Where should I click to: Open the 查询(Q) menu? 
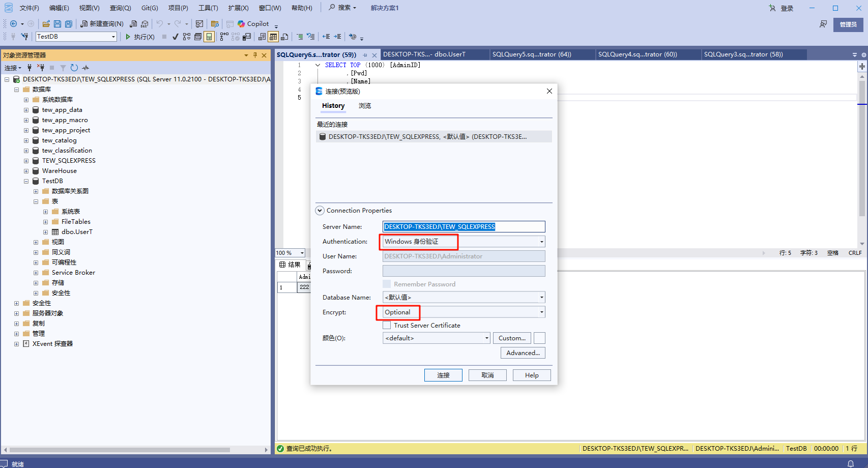[120, 8]
